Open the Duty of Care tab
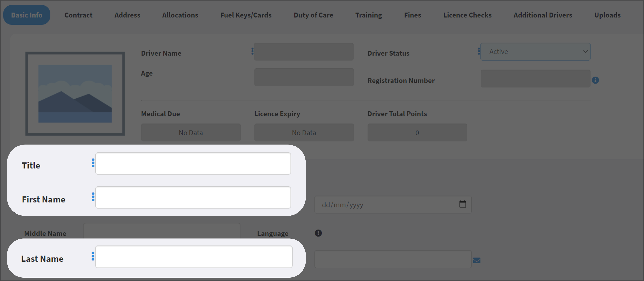Image resolution: width=644 pixels, height=281 pixels. coord(313,15)
